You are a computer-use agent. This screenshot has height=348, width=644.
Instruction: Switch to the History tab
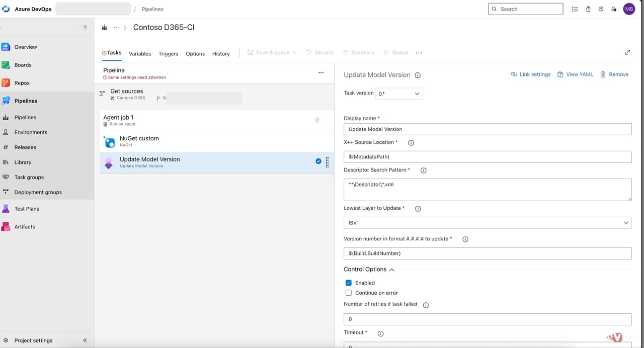coord(221,54)
